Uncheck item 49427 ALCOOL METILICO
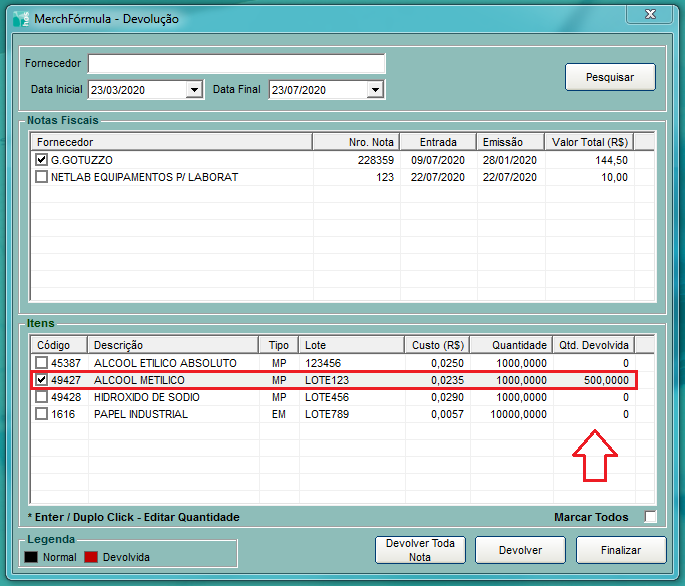Viewport: 685px width, 586px height. click(x=41, y=380)
